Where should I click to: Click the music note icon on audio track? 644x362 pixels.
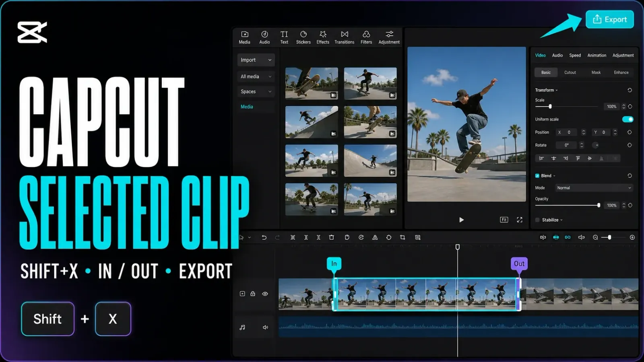pos(242,327)
